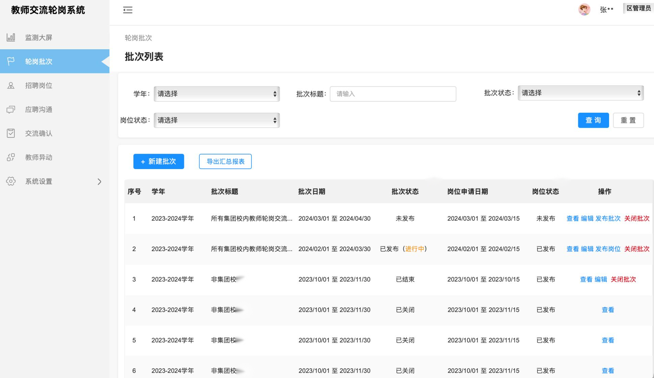Click 发布岗位 link in row 2
The image size is (654, 378).
coord(608,249)
